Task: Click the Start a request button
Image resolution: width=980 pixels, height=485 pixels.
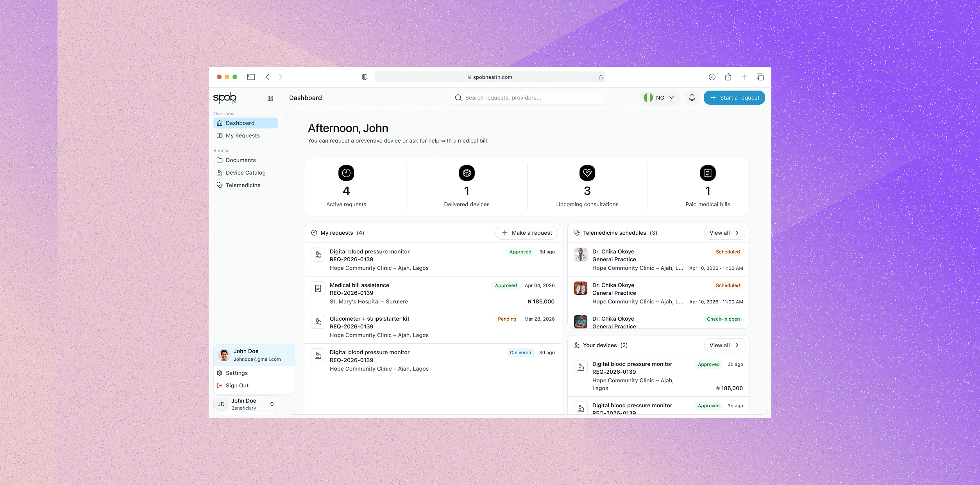Action: [734, 98]
